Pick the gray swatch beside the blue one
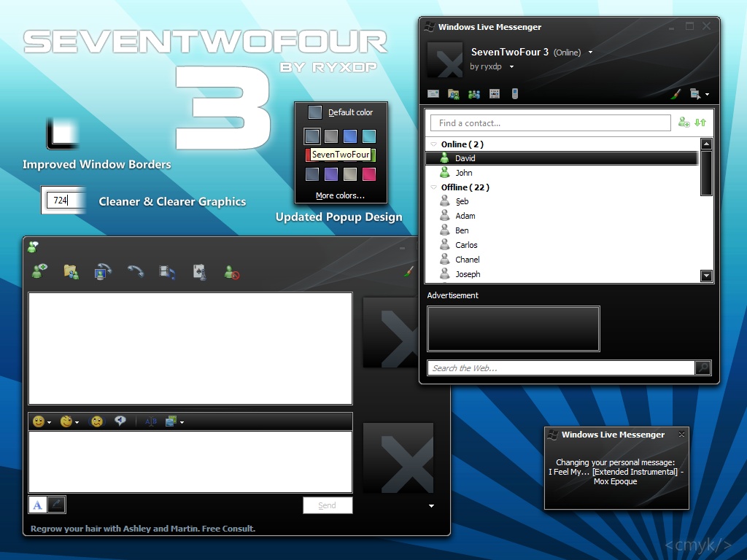 pos(331,136)
